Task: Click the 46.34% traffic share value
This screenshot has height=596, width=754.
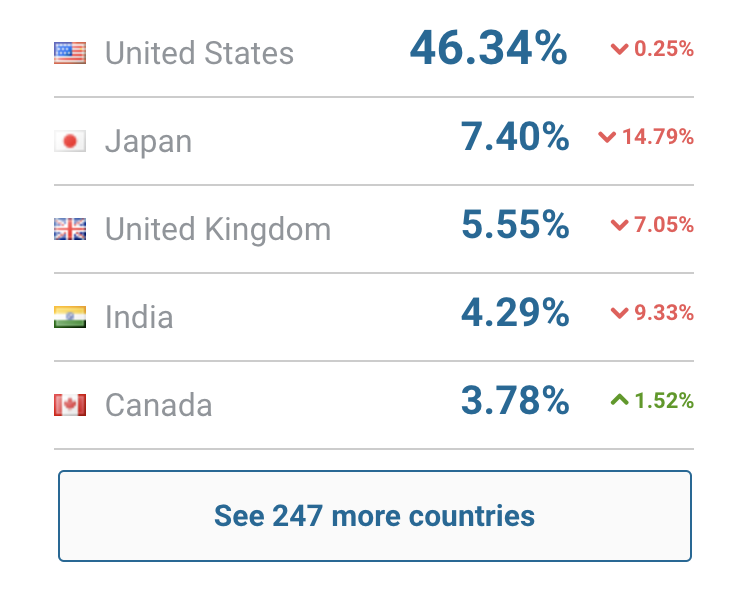Action: (488, 49)
